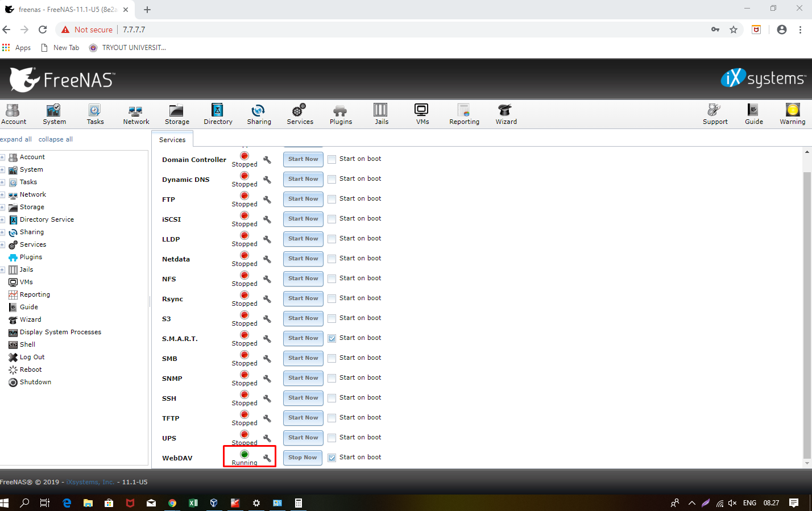Open the Sharing section
This screenshot has width=812, height=511.
click(x=259, y=114)
